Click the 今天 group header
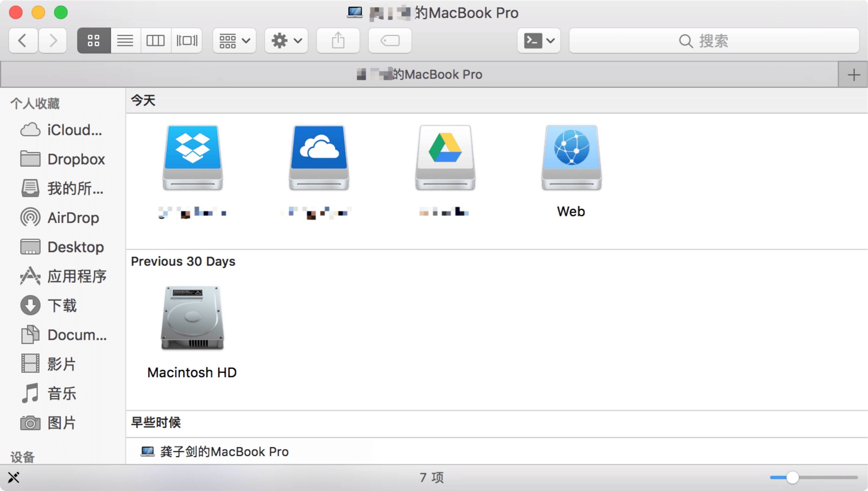This screenshot has height=491, width=868. click(x=143, y=101)
